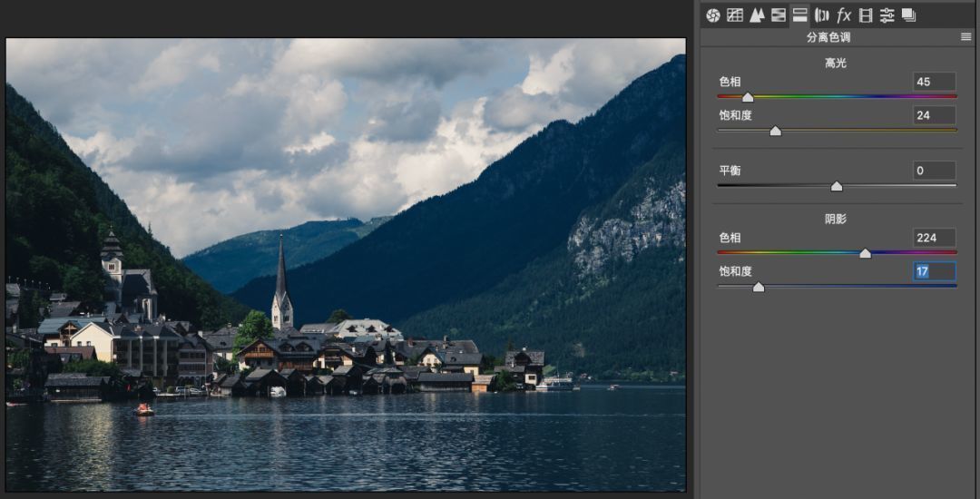The height and width of the screenshot is (499, 980).
Task: Open the Snapshots stacked-squares icon
Action: pos(908,15)
